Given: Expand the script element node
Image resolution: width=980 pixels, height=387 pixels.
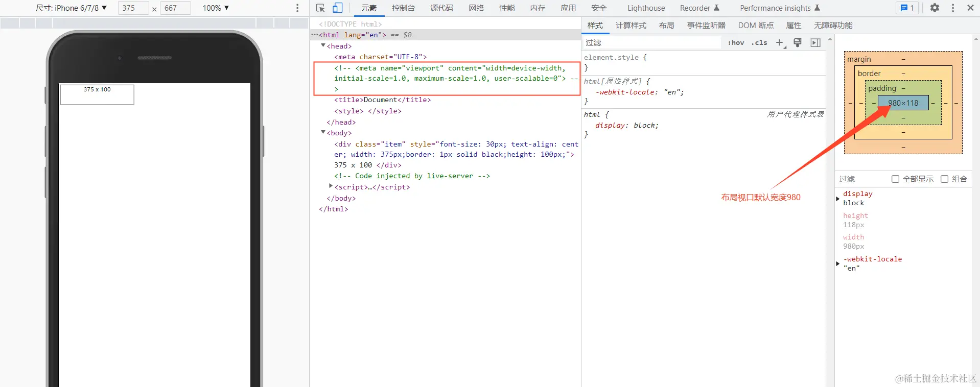Looking at the screenshot, I should 331,186.
